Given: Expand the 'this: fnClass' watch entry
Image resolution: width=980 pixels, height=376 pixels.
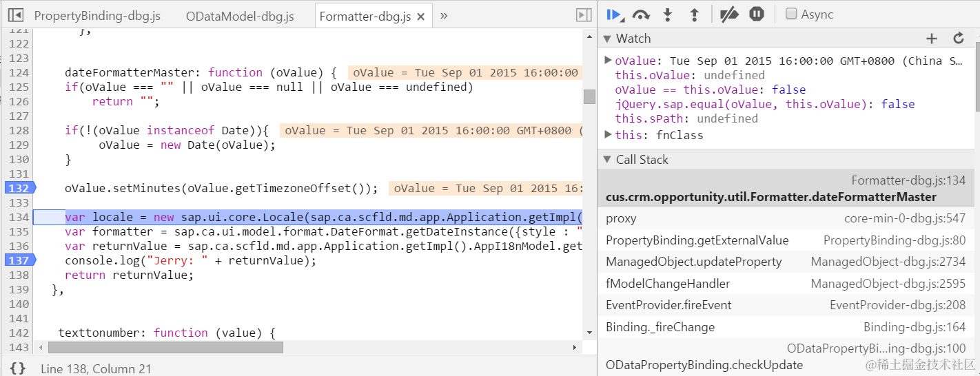Looking at the screenshot, I should tap(608, 134).
